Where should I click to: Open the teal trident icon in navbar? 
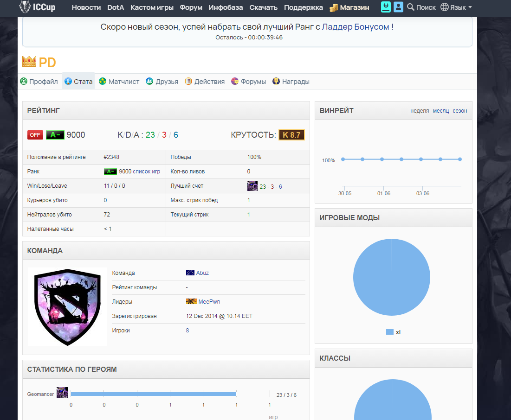(x=386, y=7)
